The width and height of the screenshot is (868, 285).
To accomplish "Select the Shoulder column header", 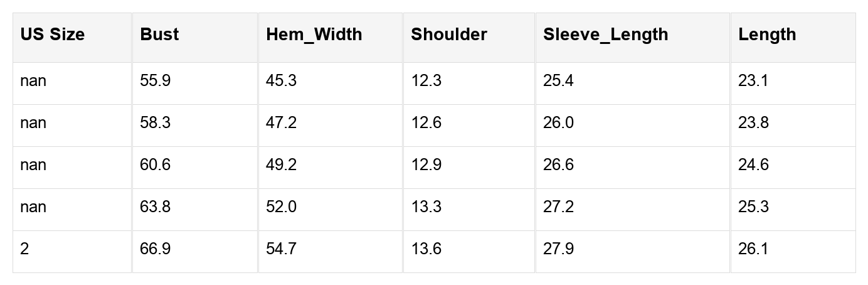I will tap(448, 35).
